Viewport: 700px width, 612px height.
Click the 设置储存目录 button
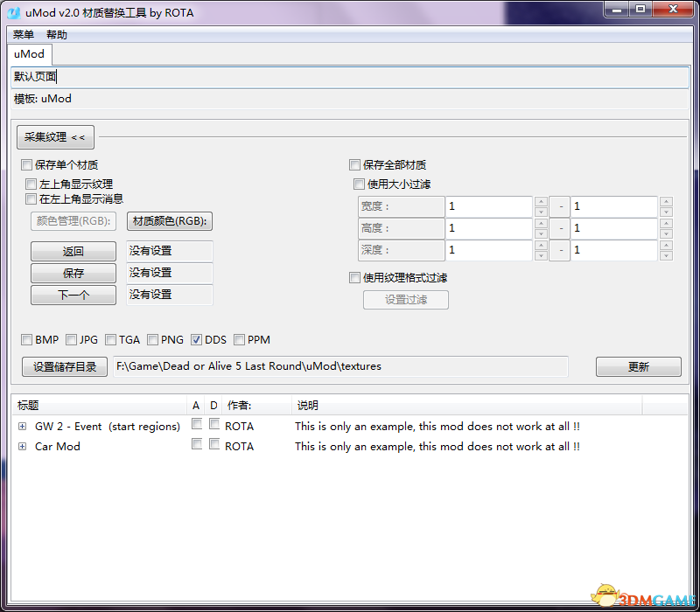point(65,366)
